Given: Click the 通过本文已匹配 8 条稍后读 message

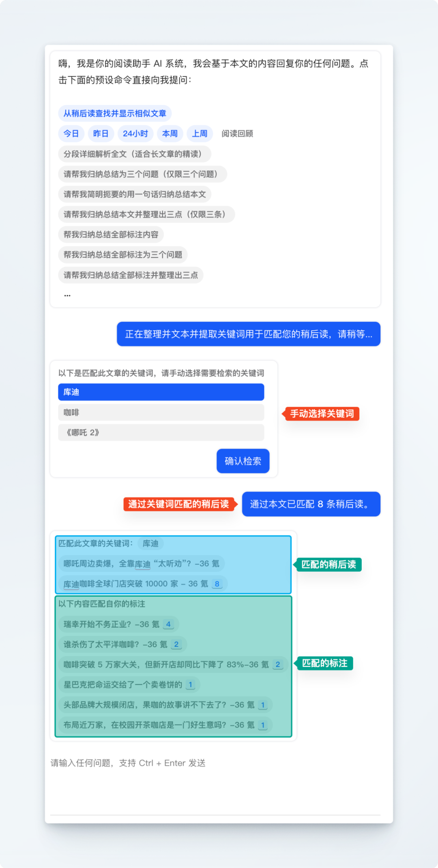Looking at the screenshot, I should [x=311, y=504].
